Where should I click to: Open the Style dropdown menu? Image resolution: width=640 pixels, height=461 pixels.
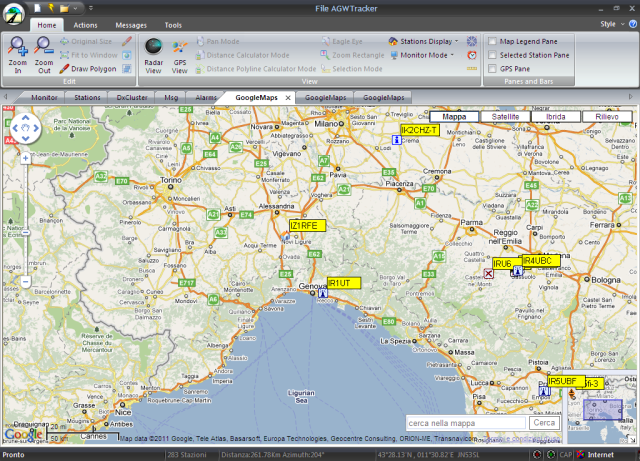pyautogui.click(x=612, y=24)
